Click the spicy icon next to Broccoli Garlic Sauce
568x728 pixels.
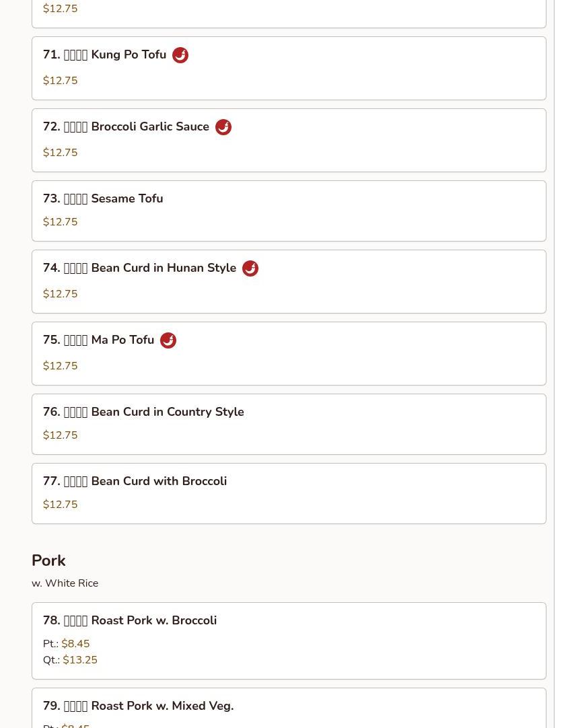[223, 127]
